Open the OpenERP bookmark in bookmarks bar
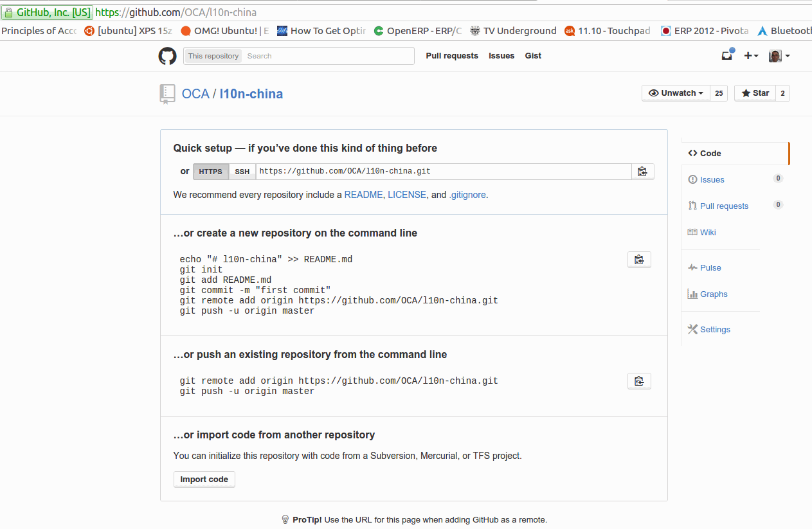Screen dimensions: 812x529 point(418,31)
